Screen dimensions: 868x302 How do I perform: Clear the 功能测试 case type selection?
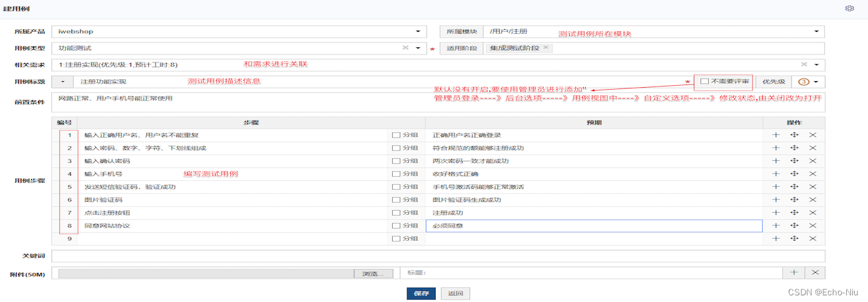(405, 48)
